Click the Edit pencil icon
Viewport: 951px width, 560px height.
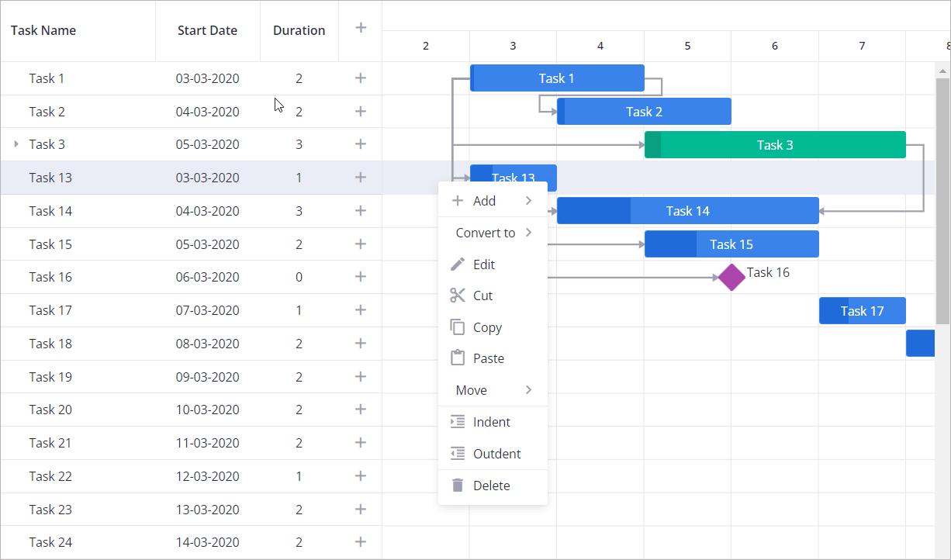[x=457, y=264]
